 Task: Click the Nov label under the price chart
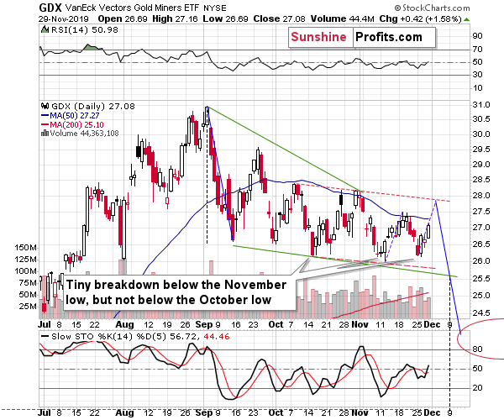pyautogui.click(x=360, y=324)
